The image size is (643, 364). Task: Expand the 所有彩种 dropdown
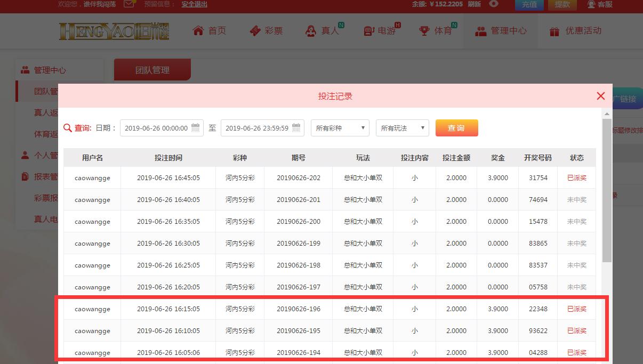coord(340,128)
